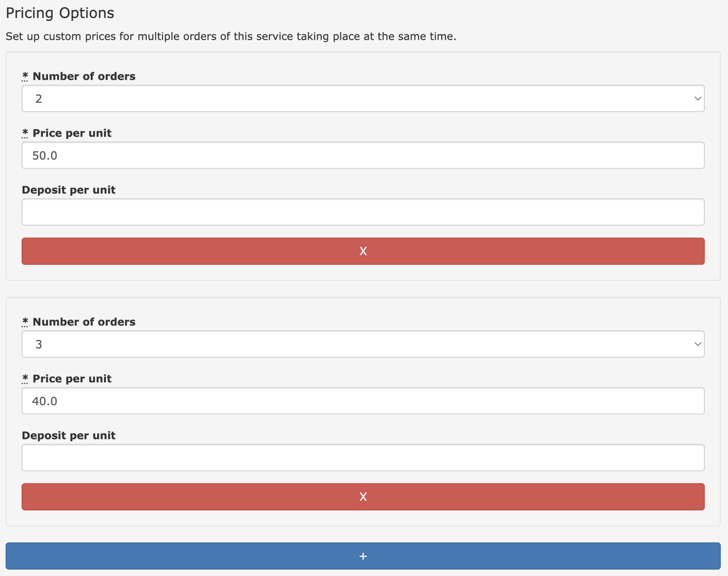Click the Price per unit field showing 50.0
This screenshot has height=576, width=728.
(x=363, y=156)
